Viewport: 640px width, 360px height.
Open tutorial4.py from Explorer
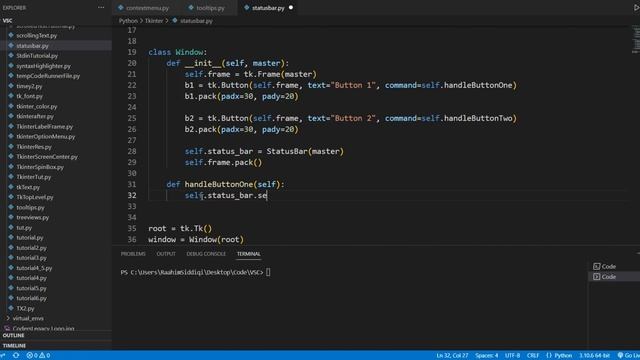pyautogui.click(x=31, y=278)
